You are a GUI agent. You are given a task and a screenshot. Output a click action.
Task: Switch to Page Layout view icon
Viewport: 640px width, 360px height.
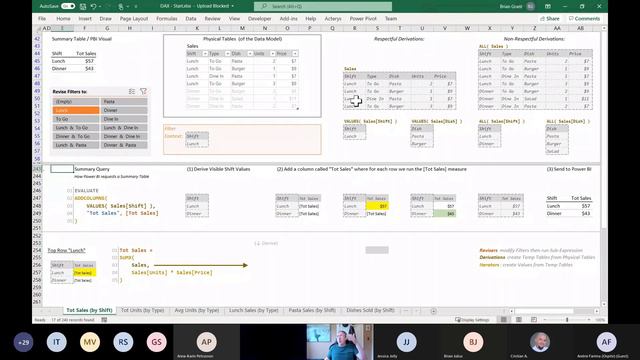click(518, 320)
